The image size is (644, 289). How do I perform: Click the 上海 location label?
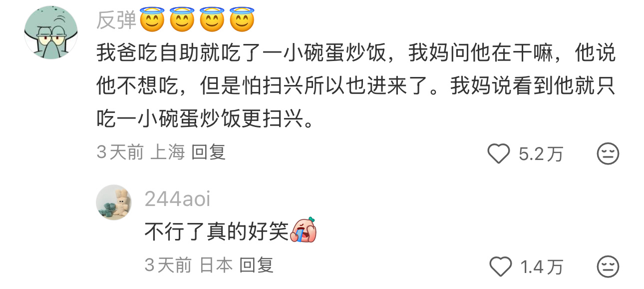(168, 152)
